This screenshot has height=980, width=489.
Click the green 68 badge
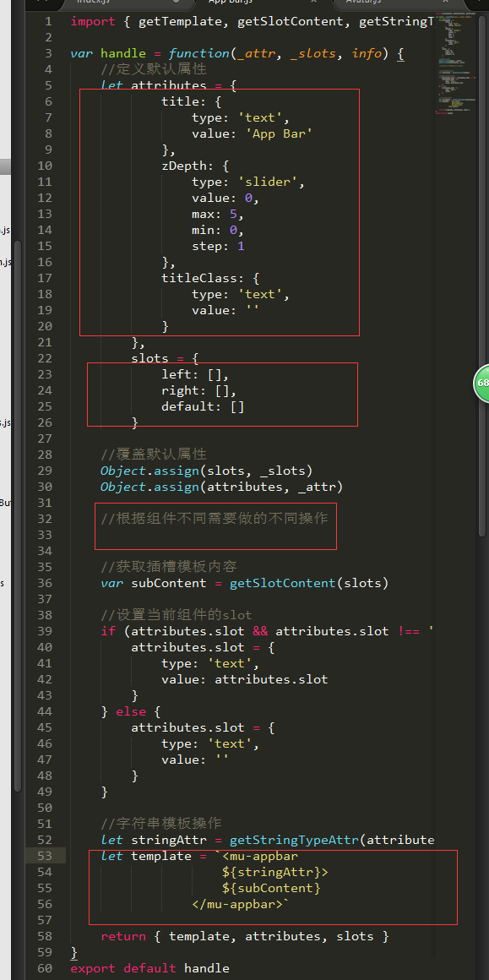[x=481, y=383]
